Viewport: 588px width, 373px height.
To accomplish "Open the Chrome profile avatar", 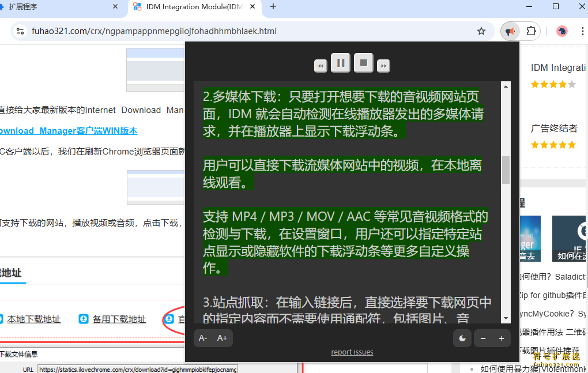I will point(561,31).
